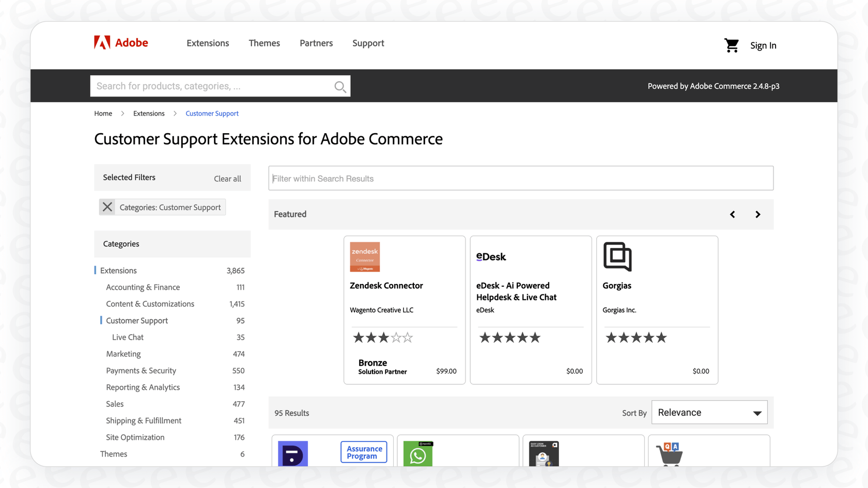The height and width of the screenshot is (488, 868).
Task: Click the five-star rating on Gorgias
Action: [636, 337]
